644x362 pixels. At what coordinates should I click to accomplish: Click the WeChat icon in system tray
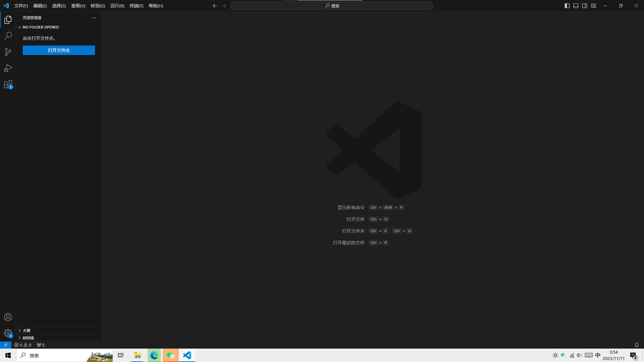coord(563,355)
